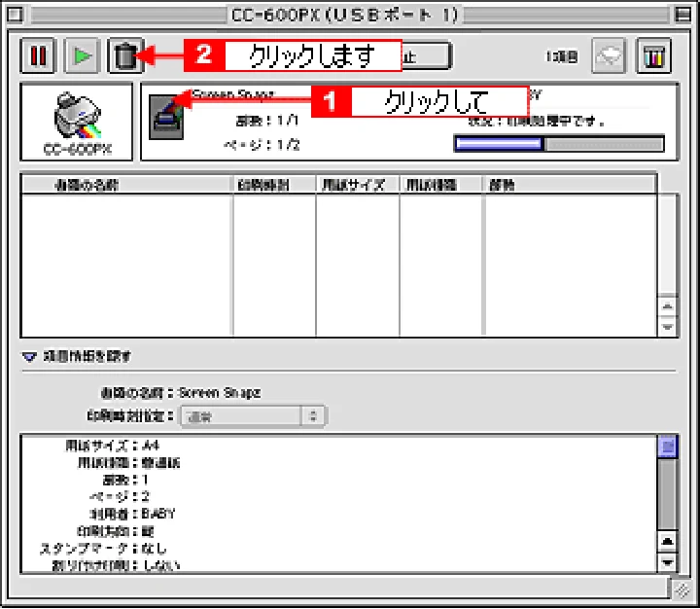
Task: Click the window close box in title bar
Action: tap(15, 15)
